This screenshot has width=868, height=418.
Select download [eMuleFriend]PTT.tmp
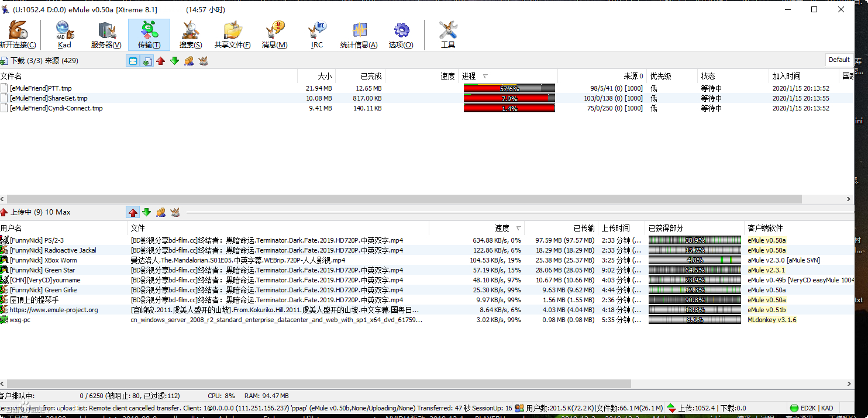(x=41, y=88)
